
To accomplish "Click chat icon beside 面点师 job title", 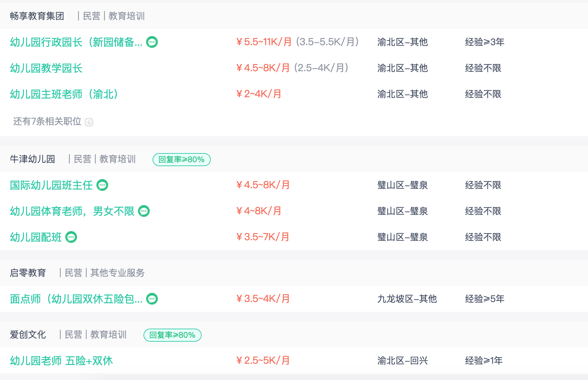I will [x=152, y=299].
